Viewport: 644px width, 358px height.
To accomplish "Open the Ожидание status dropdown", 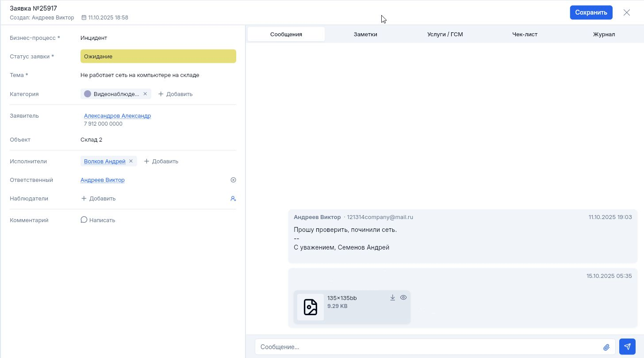I will 158,56.
